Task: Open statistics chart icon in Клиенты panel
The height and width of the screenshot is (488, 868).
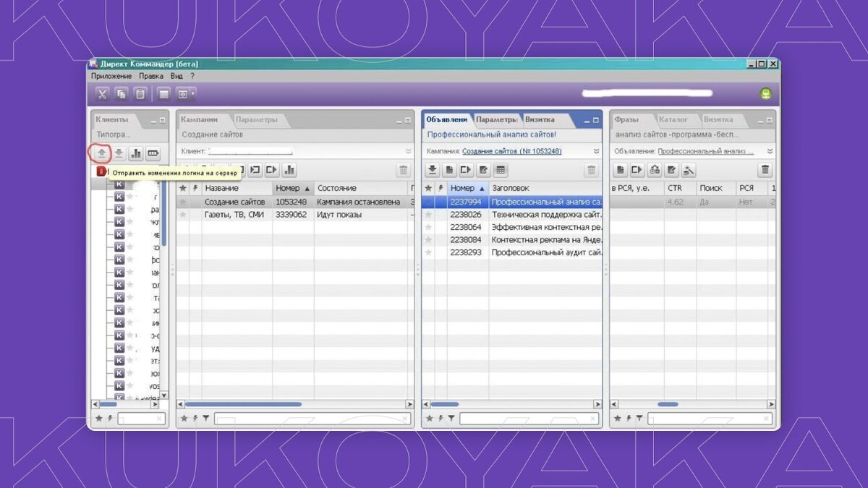Action: (136, 153)
